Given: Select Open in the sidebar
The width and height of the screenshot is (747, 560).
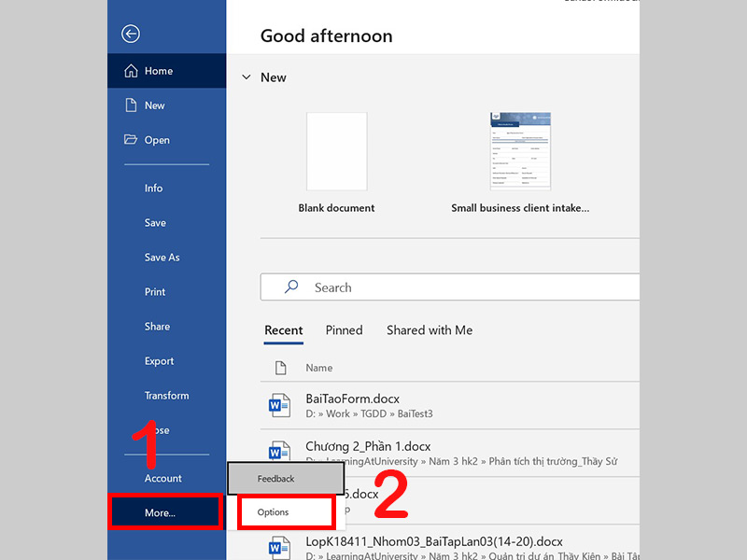Looking at the screenshot, I should pos(167,140).
